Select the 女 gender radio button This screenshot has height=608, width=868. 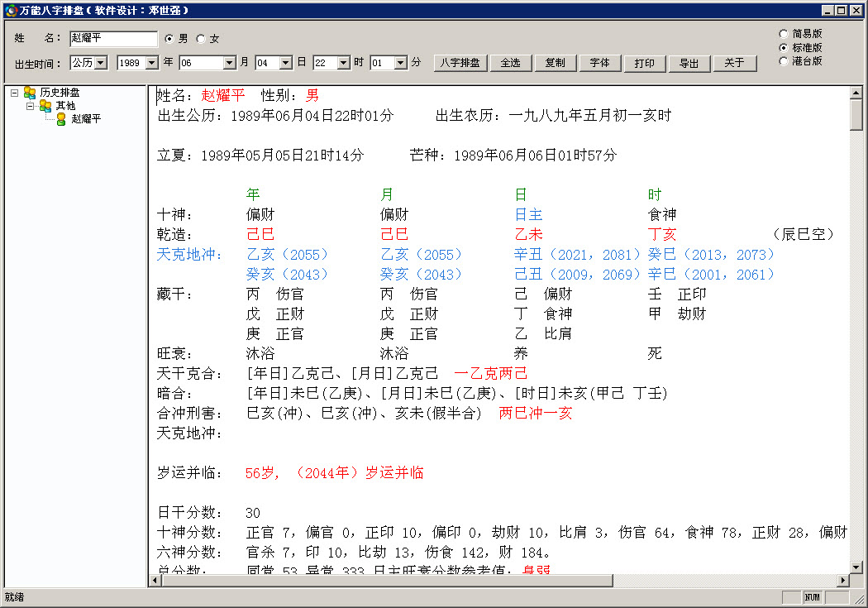coord(200,39)
